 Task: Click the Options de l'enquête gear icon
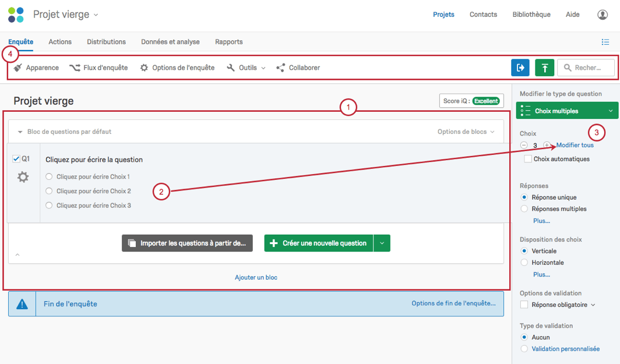tap(144, 68)
